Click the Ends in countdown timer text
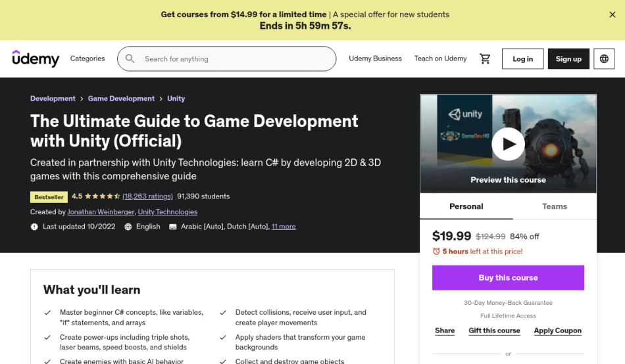625x364 pixels. [x=305, y=26]
